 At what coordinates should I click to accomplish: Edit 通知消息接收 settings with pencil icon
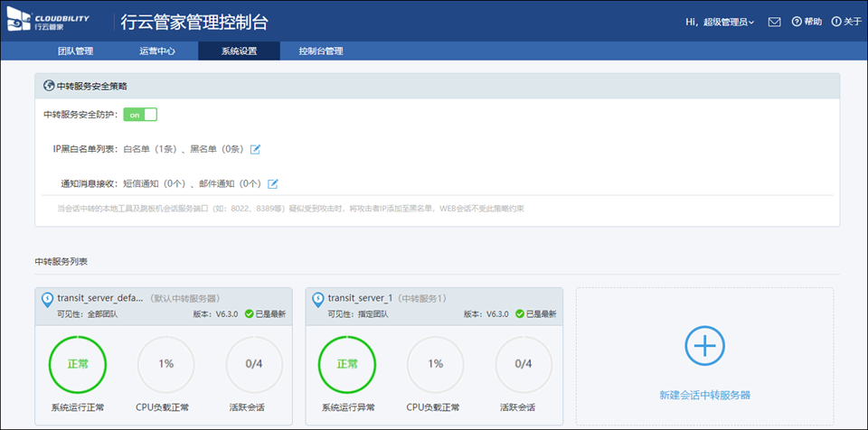click(273, 183)
